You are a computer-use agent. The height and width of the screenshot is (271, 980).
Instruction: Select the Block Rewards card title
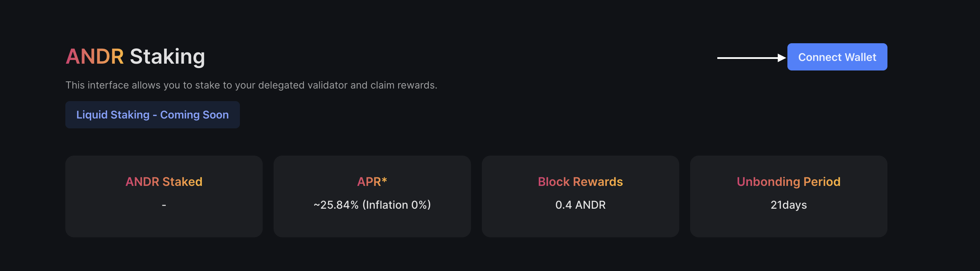pyautogui.click(x=580, y=181)
